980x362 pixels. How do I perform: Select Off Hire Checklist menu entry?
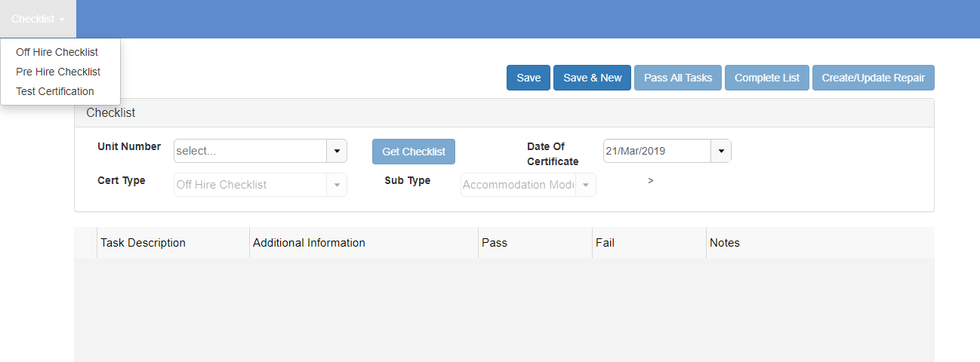tap(57, 52)
